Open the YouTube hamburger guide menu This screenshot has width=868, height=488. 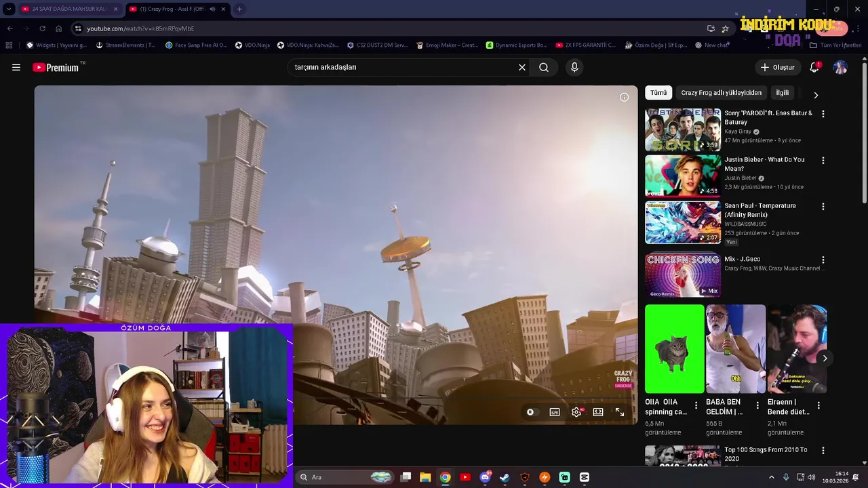pos(16,67)
